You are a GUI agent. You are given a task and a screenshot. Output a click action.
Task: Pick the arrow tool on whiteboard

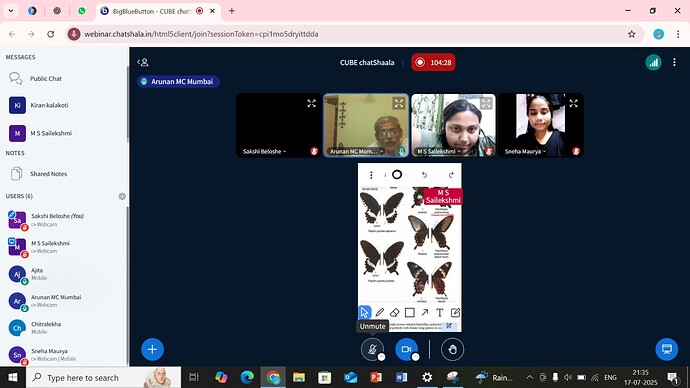425,312
